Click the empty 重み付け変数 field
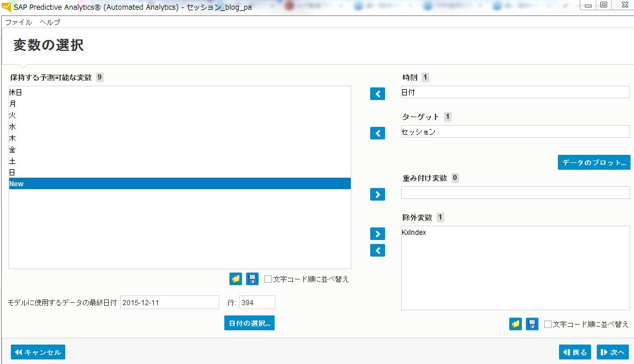The image size is (634, 364). (515, 193)
